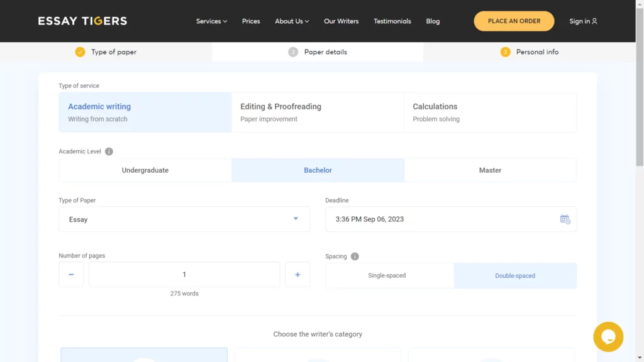Click the Deadline date field
Image resolution: width=644 pixels, height=362 pixels.
point(451,219)
